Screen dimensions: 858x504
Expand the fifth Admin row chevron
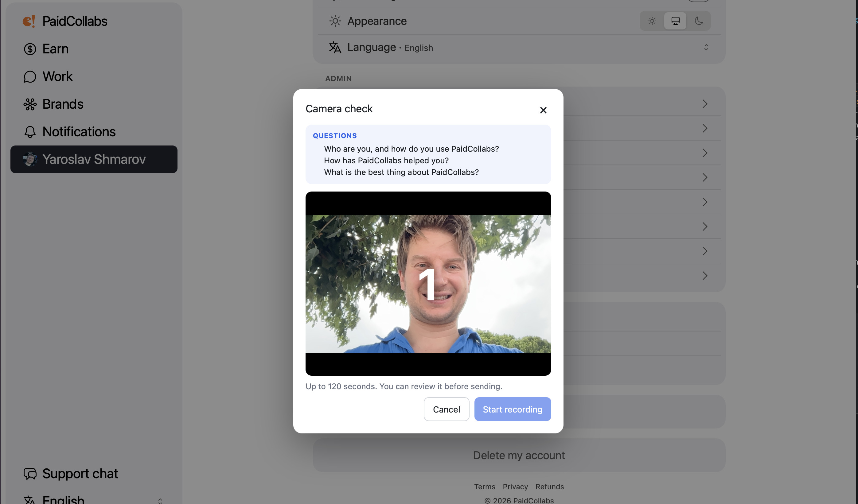click(705, 202)
